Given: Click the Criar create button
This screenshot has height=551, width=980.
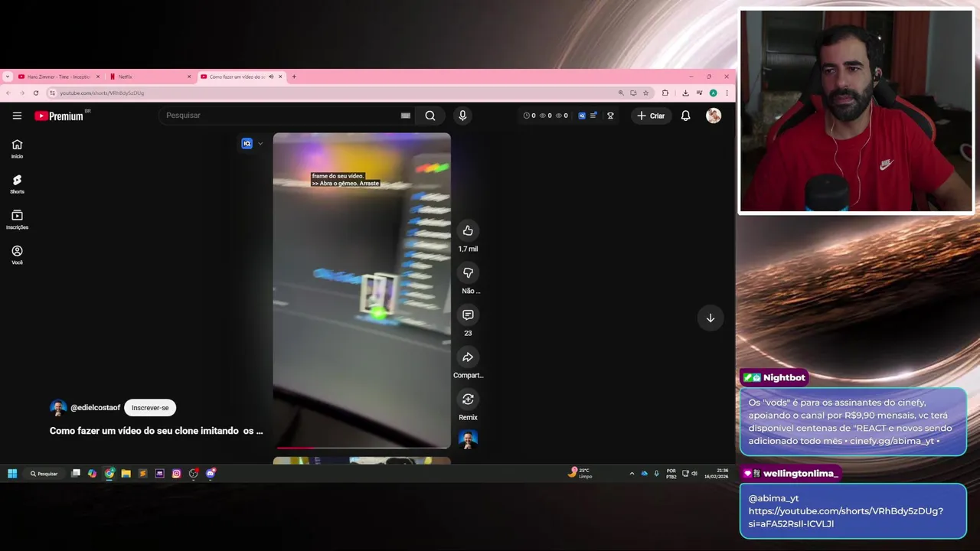Looking at the screenshot, I should point(651,116).
